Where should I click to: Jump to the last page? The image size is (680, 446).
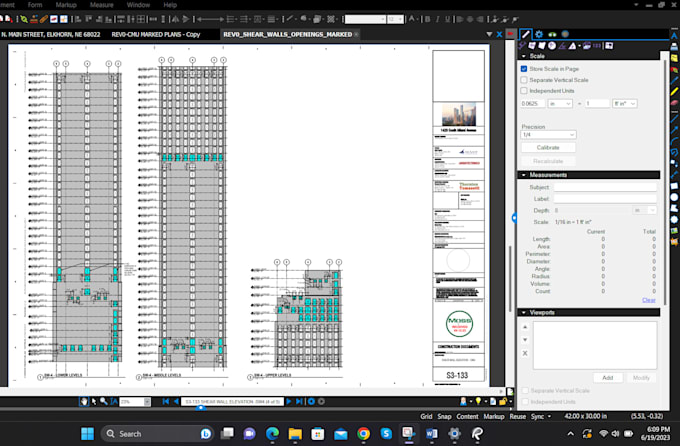tap(299, 401)
